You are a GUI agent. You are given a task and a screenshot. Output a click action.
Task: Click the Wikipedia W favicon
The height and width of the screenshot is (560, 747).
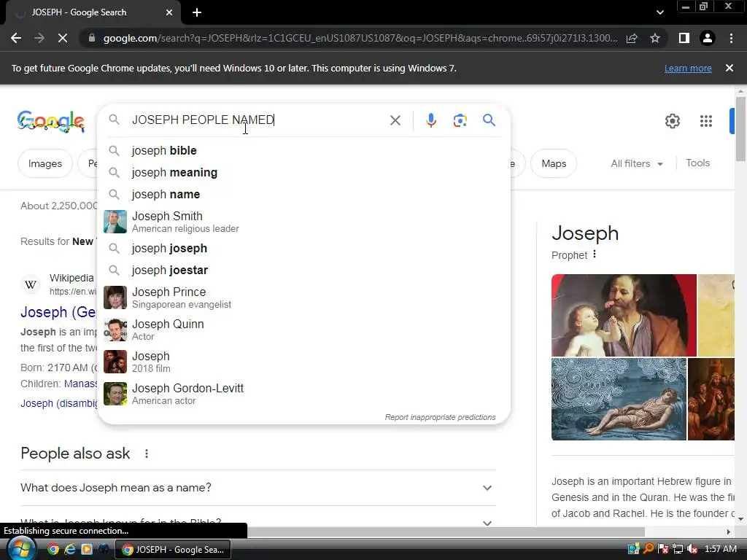31,285
